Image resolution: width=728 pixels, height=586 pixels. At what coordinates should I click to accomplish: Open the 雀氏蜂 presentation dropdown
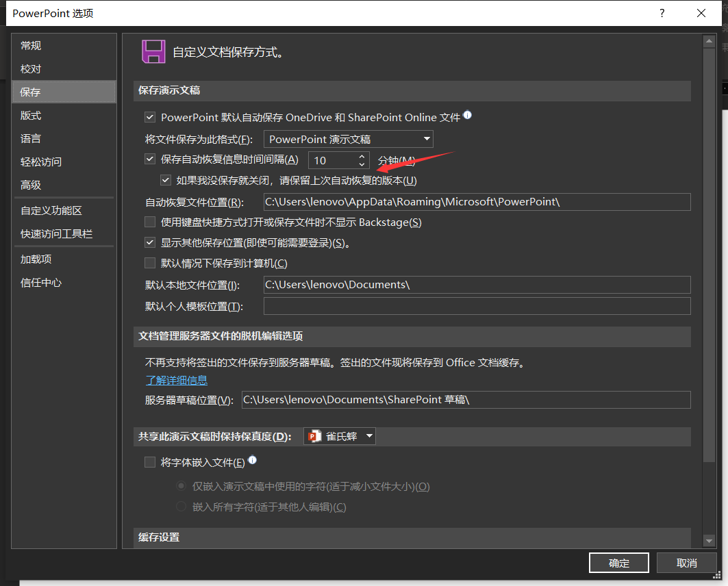(x=340, y=436)
